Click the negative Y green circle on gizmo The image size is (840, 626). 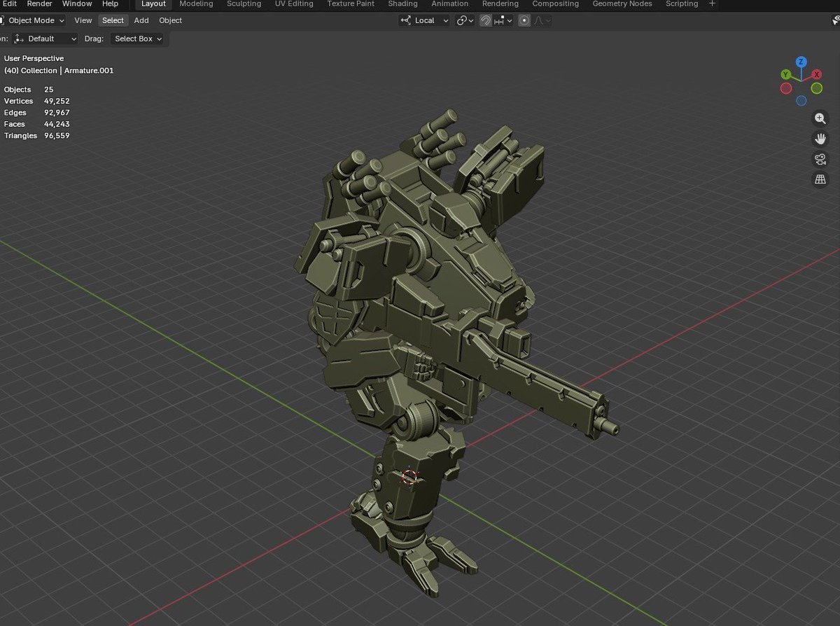816,88
